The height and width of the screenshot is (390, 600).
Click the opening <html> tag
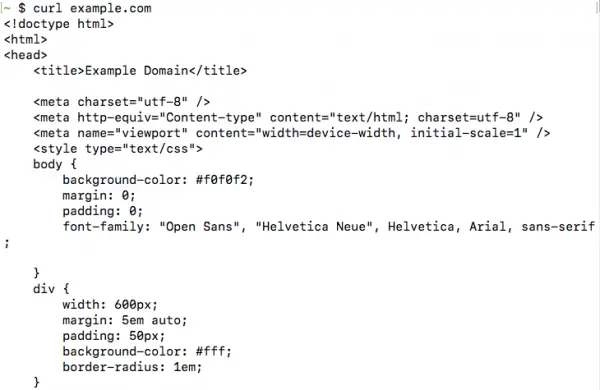point(26,39)
